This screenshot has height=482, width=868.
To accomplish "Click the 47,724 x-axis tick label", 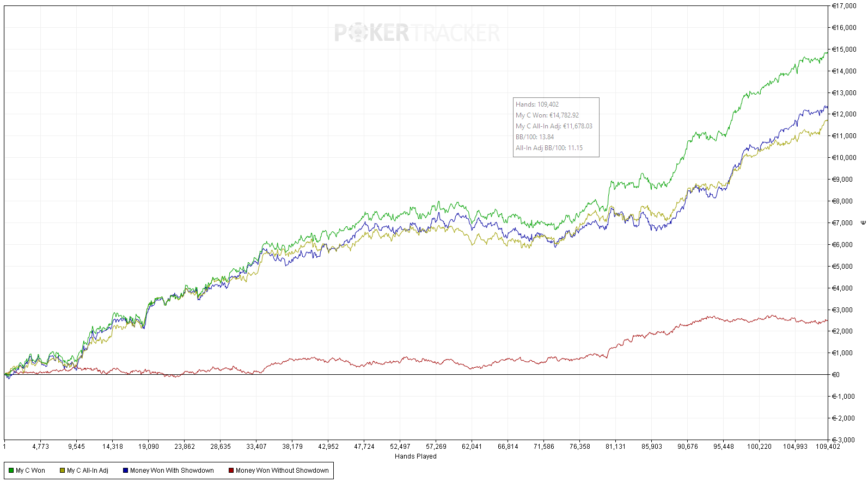I will click(x=364, y=447).
